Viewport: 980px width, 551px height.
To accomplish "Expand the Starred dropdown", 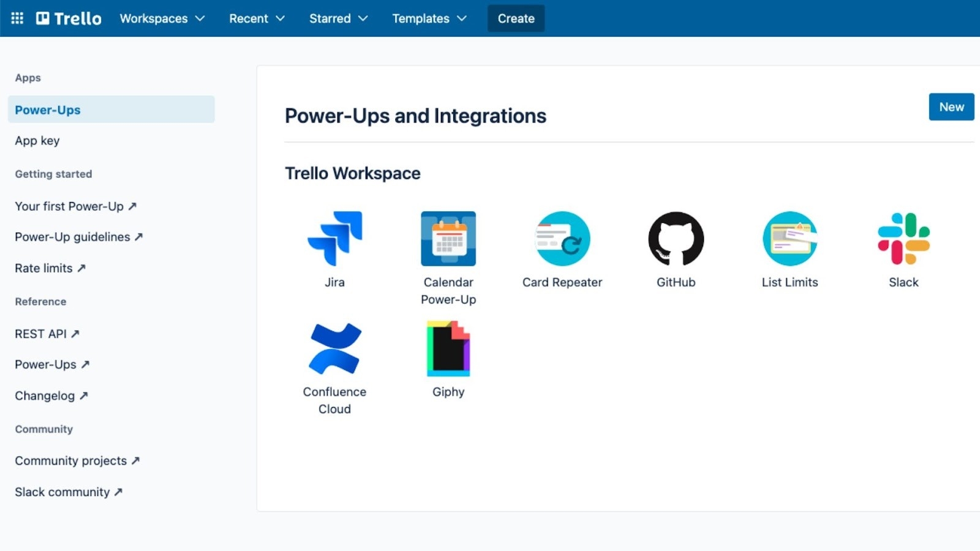I will tap(338, 18).
